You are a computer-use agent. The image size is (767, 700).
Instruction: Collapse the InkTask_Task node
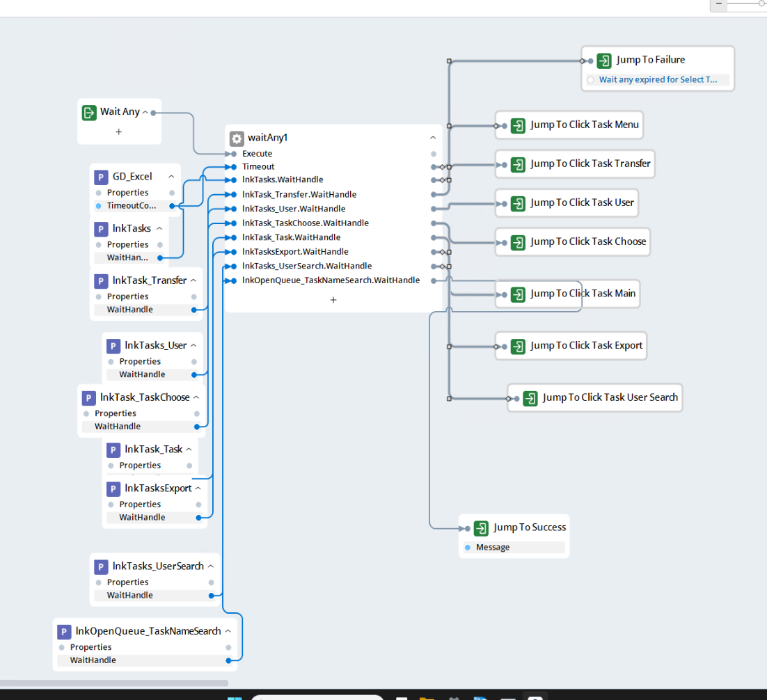pyautogui.click(x=189, y=449)
